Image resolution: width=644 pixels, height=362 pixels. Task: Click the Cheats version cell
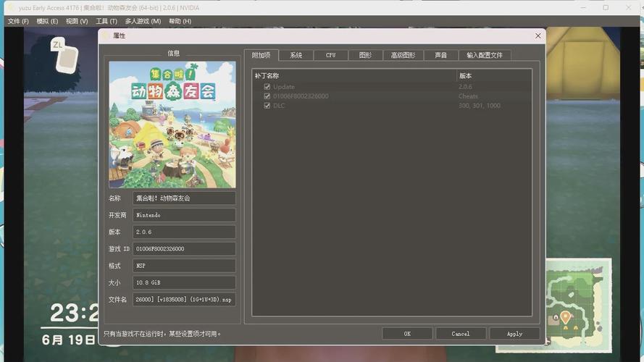tap(468, 96)
